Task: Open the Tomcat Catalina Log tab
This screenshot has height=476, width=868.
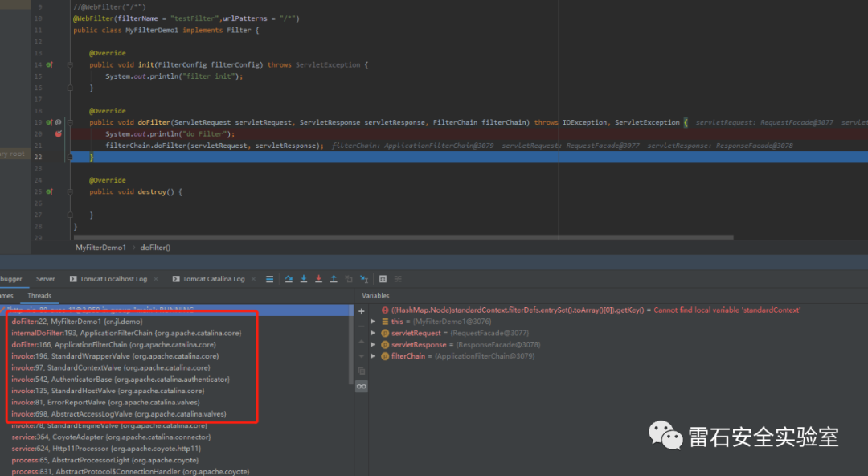Action: click(209, 279)
